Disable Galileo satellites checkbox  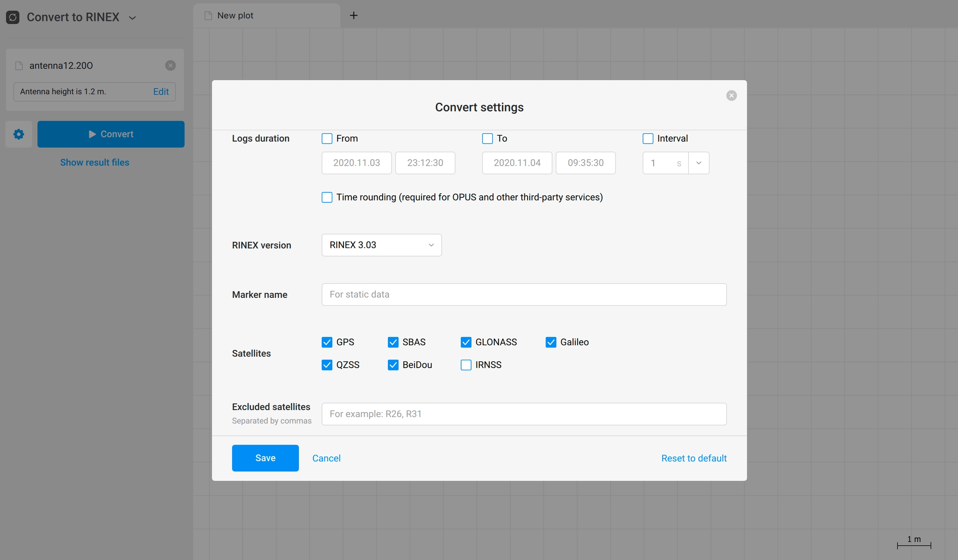pos(551,342)
